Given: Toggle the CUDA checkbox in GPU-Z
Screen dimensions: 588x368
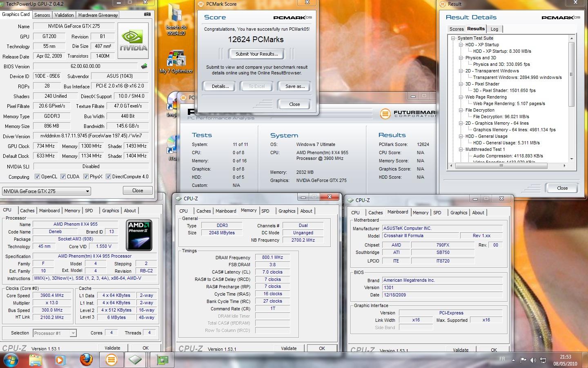Looking at the screenshot, I should 63,177.
